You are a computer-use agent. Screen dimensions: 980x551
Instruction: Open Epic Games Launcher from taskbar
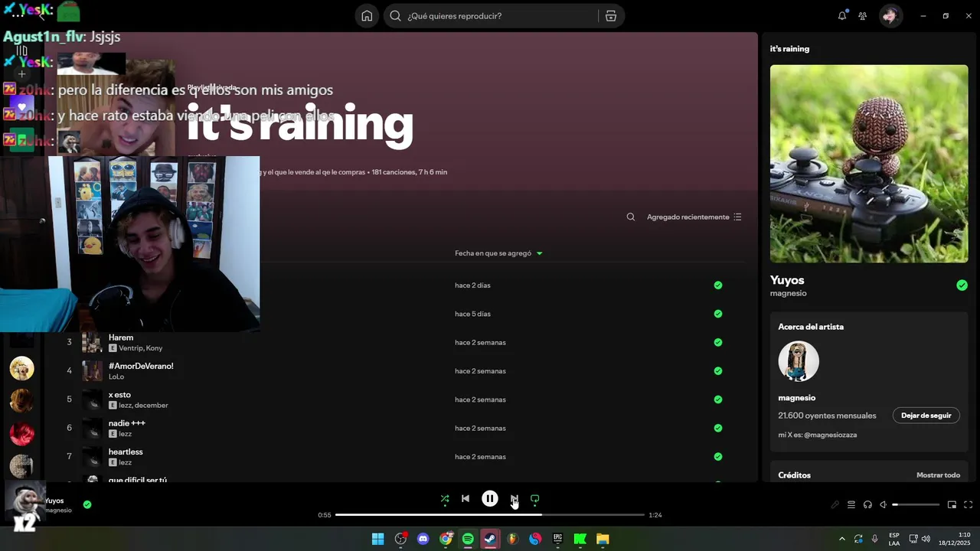[x=558, y=540]
